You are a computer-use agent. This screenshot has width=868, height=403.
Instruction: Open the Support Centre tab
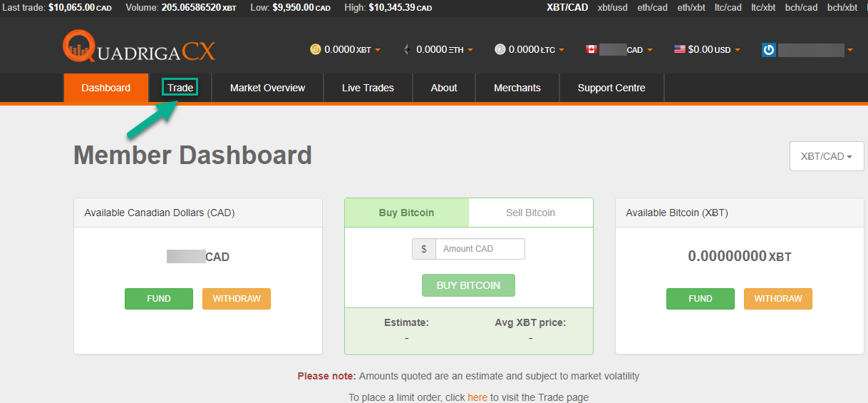[x=611, y=88]
